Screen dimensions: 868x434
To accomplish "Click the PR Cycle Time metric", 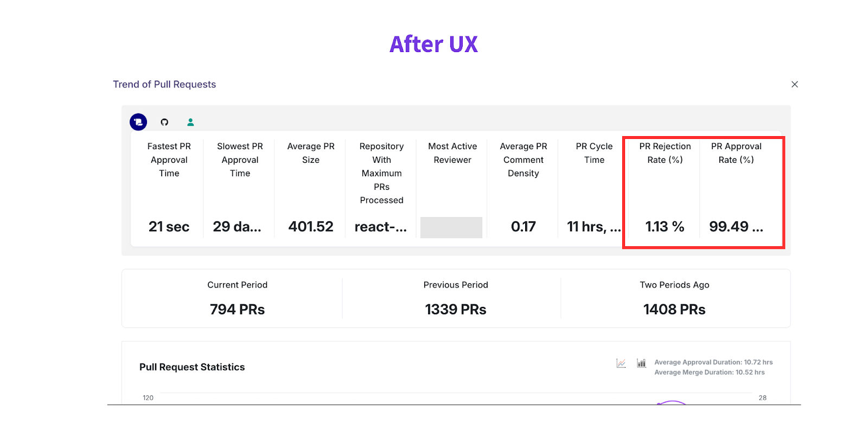I will click(594, 190).
